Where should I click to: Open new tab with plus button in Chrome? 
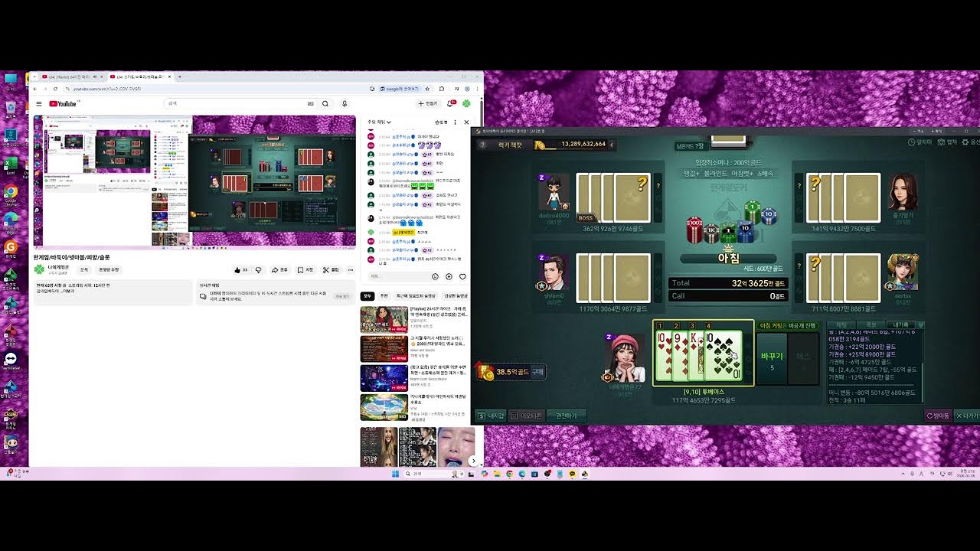[x=180, y=77]
